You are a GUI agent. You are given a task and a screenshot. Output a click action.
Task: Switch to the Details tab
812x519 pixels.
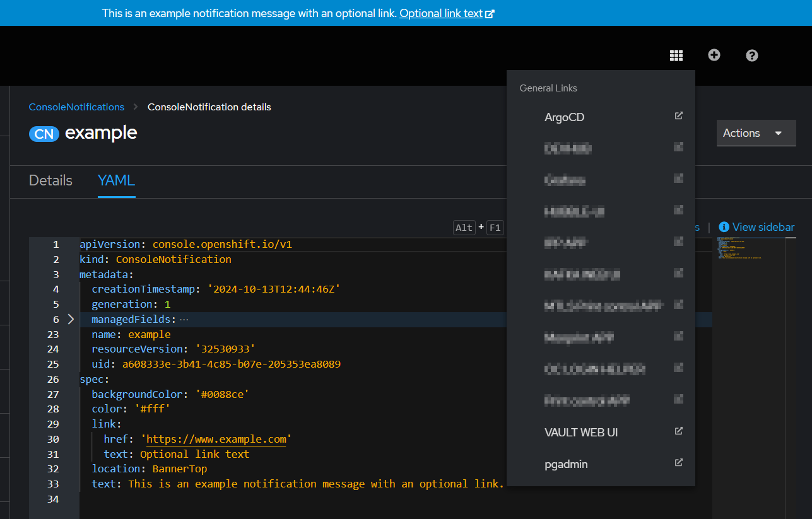[x=50, y=180]
